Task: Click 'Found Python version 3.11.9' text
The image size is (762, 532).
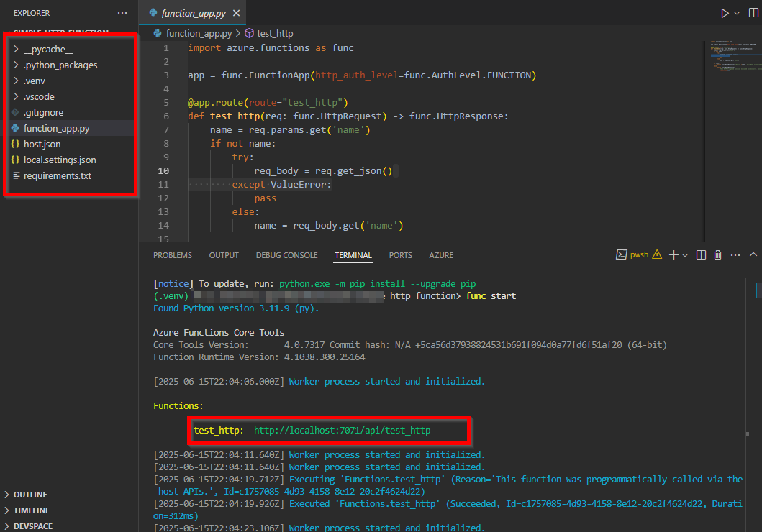Action: coord(236,308)
